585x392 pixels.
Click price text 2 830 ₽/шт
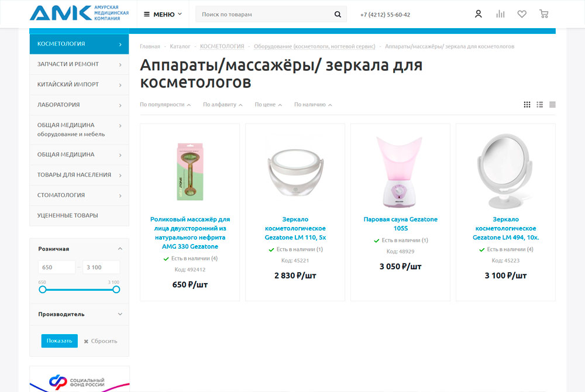click(x=295, y=276)
